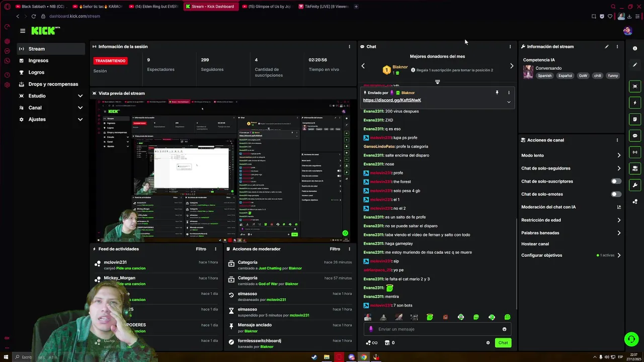
Task: Open Palabras baneadas settings
Action: coord(571,233)
